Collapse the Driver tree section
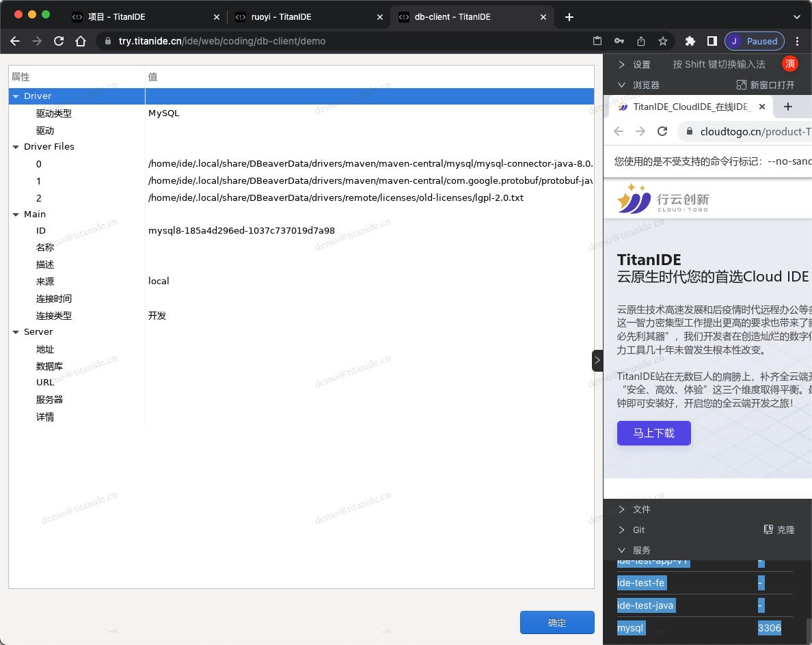This screenshot has width=812, height=645. (x=16, y=96)
